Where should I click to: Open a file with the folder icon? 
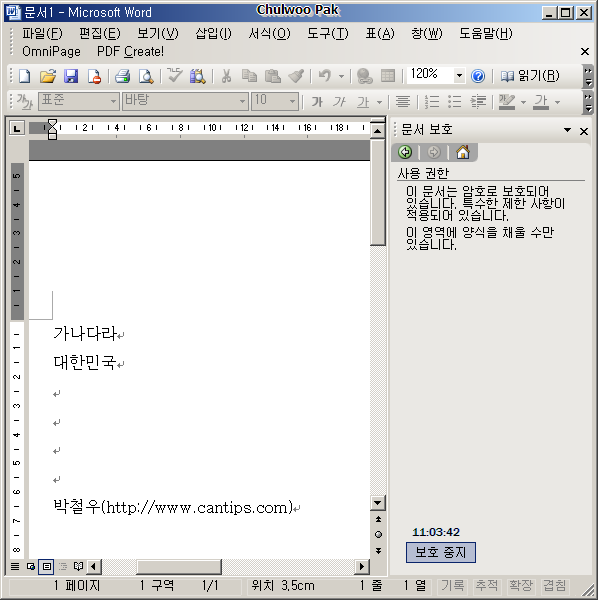pos(48,76)
